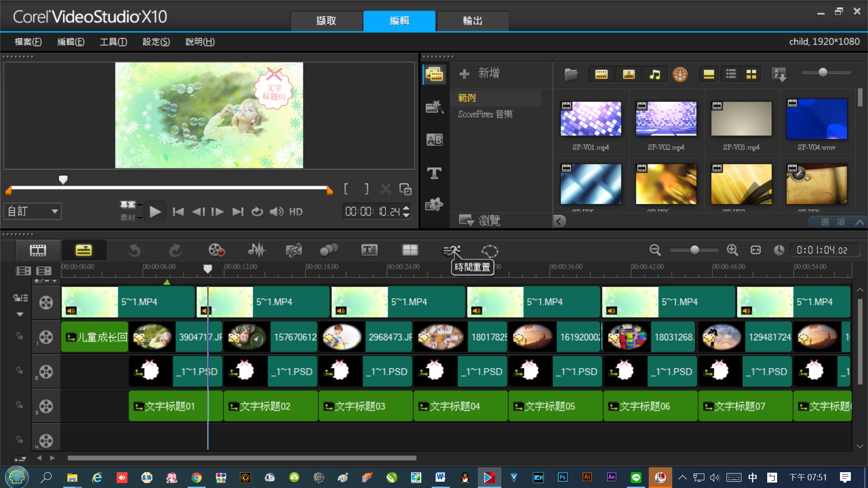This screenshot has width=868, height=488.
Task: Switch to the 編輯 tab
Action: tap(399, 21)
